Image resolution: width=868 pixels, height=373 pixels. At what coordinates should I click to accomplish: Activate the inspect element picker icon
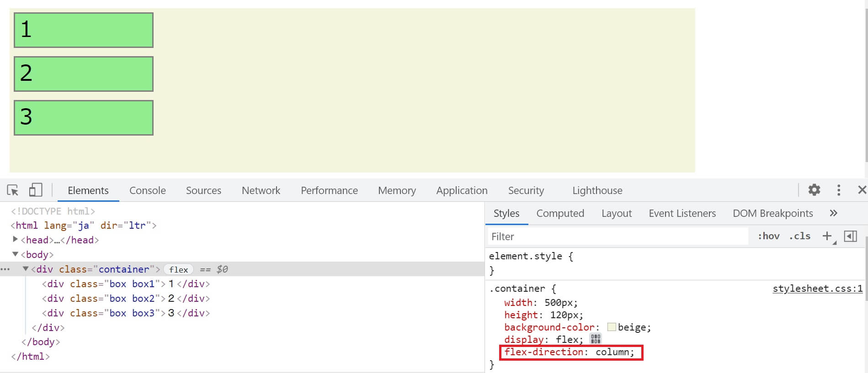13,190
